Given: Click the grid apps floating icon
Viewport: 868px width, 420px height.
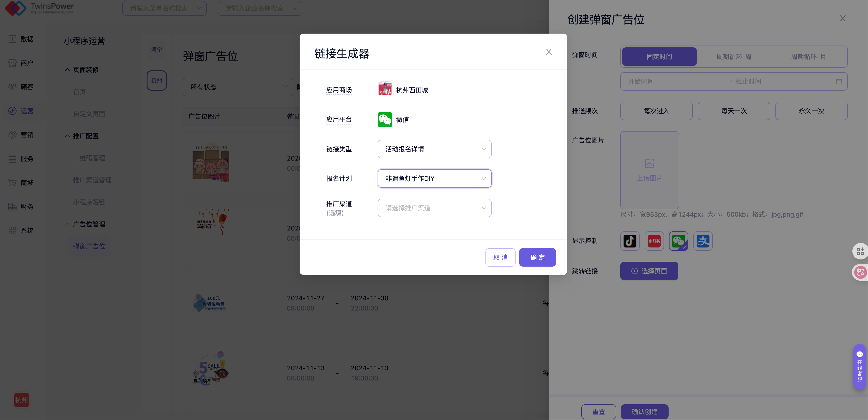Looking at the screenshot, I should 860,251.
